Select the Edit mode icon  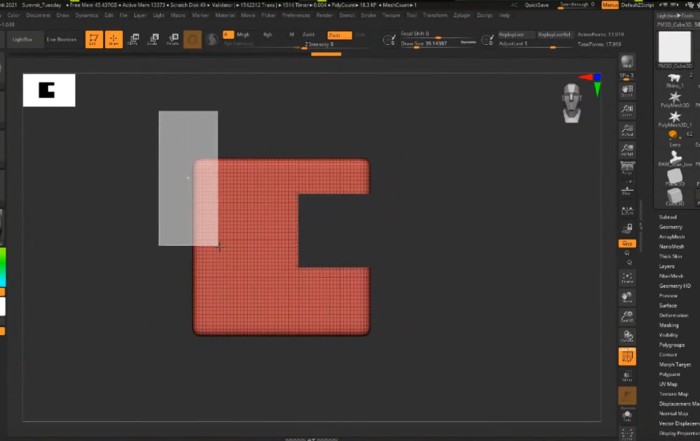[x=93, y=39]
